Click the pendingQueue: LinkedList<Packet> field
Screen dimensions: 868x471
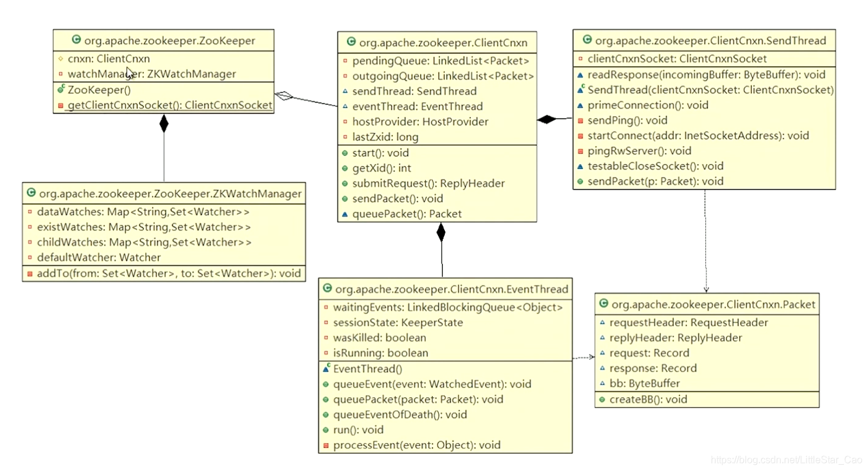click(x=440, y=61)
